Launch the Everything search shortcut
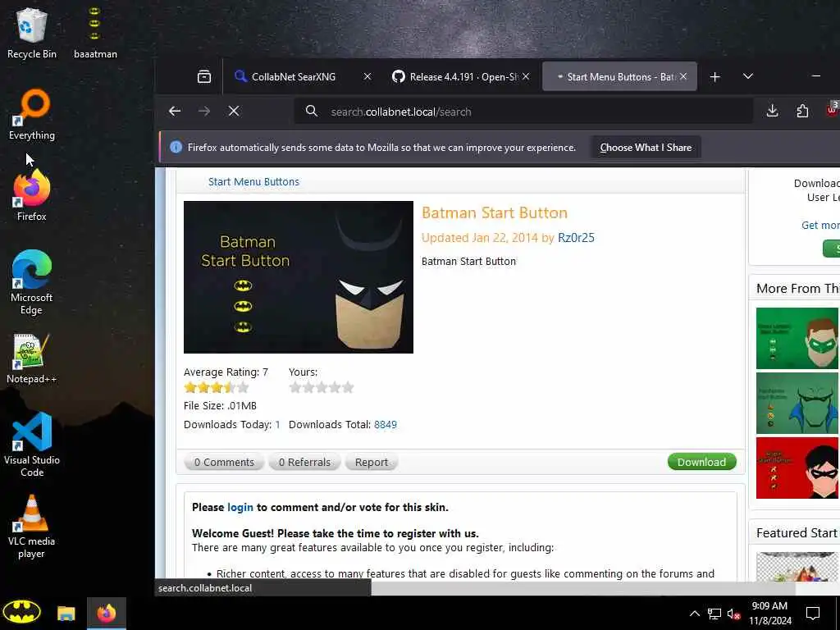Image resolution: width=840 pixels, height=630 pixels. click(x=32, y=115)
